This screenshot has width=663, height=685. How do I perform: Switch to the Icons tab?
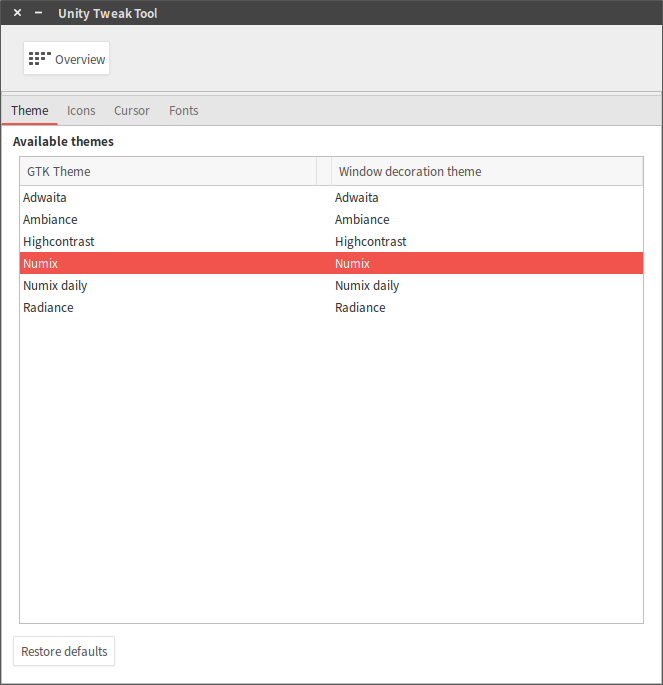(x=81, y=111)
